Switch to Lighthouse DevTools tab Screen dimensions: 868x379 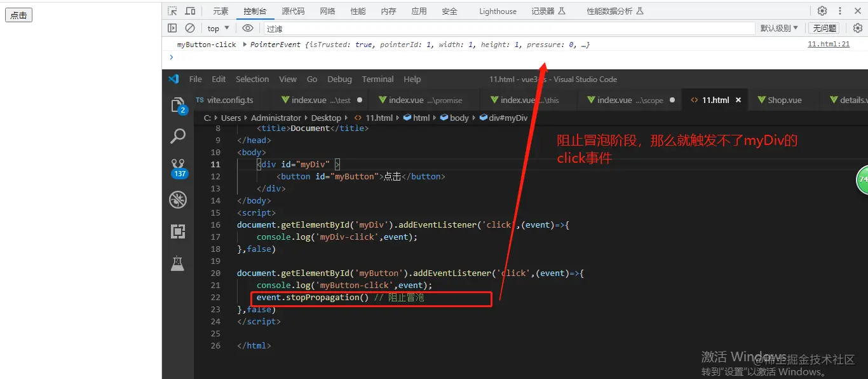click(498, 11)
